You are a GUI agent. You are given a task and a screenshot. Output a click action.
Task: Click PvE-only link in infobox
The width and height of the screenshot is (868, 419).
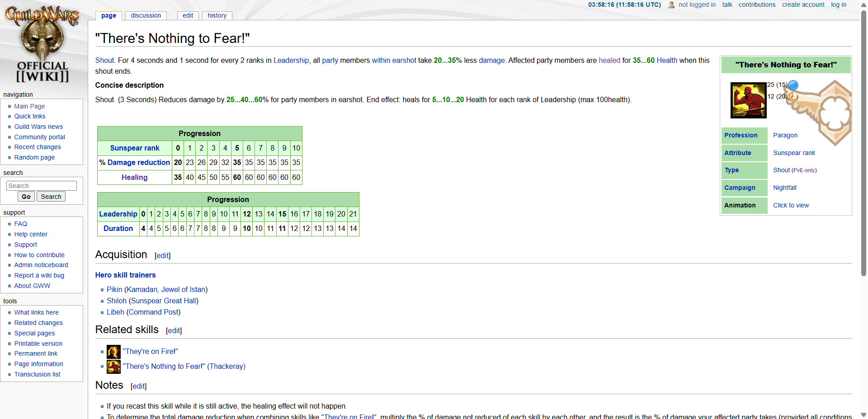[x=804, y=170]
